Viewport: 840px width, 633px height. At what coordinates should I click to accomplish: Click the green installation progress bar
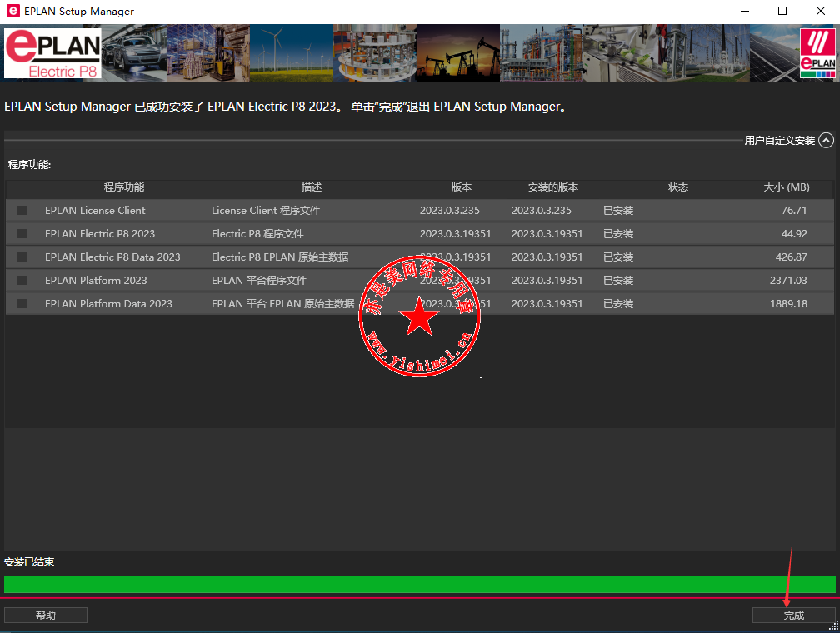pos(419,584)
